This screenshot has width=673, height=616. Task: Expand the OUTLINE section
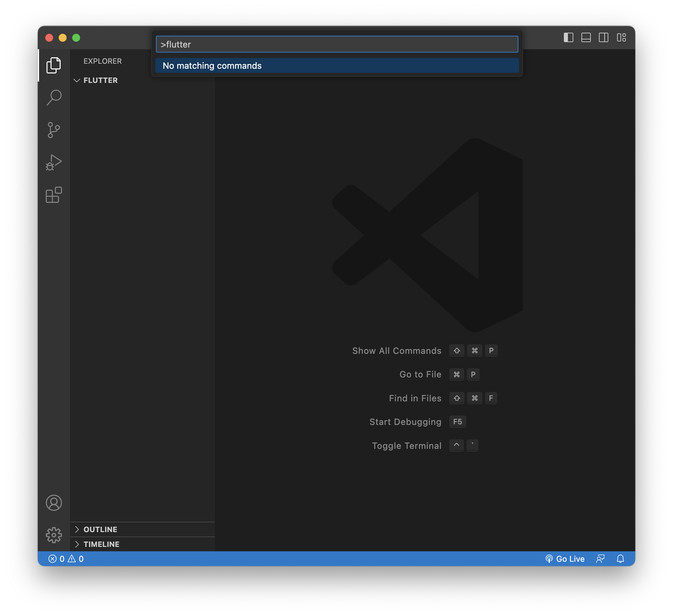[142, 529]
